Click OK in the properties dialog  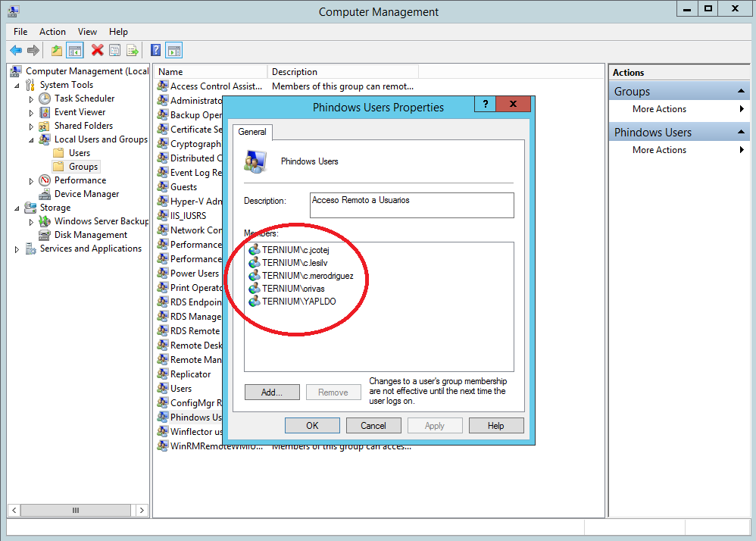(312, 426)
